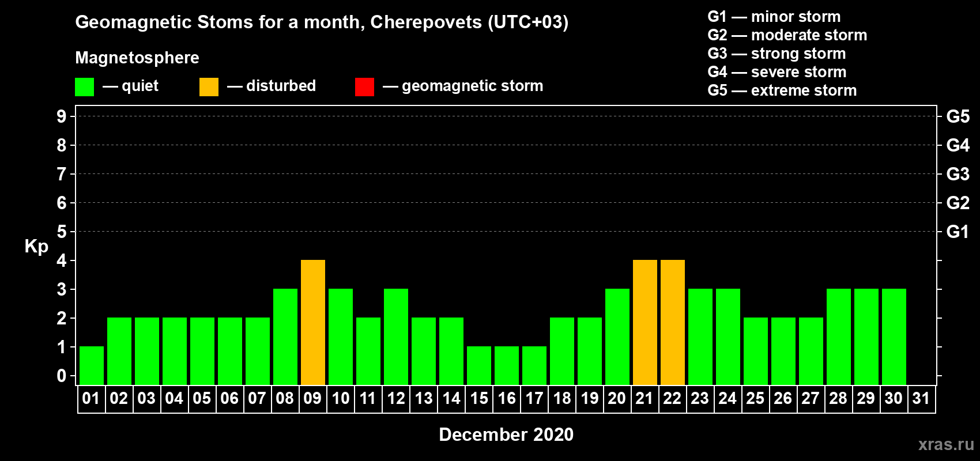Click the December 2020 caption

pos(506,434)
